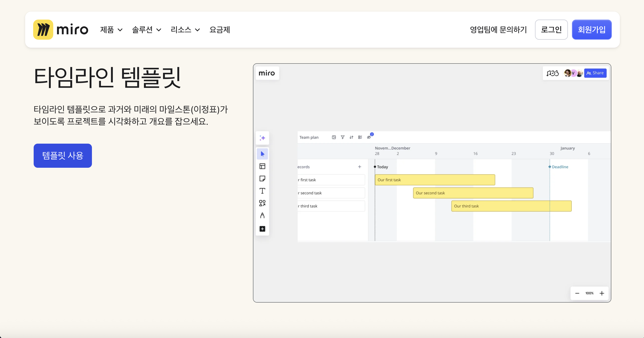The width and height of the screenshot is (644, 338).
Task: Select the sticky note tool
Action: point(262,179)
